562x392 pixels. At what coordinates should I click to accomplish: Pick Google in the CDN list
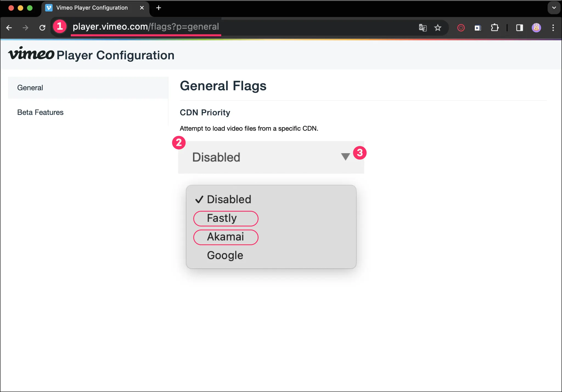click(x=225, y=255)
